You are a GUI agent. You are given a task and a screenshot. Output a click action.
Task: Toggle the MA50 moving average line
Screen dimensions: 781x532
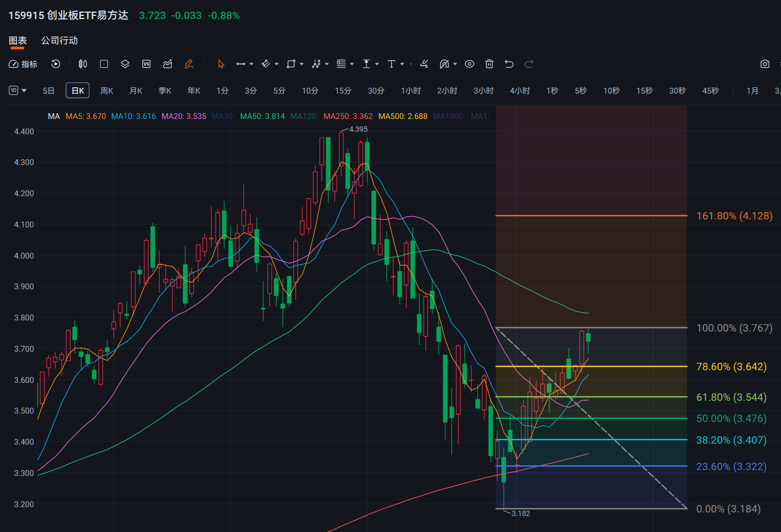click(x=263, y=116)
